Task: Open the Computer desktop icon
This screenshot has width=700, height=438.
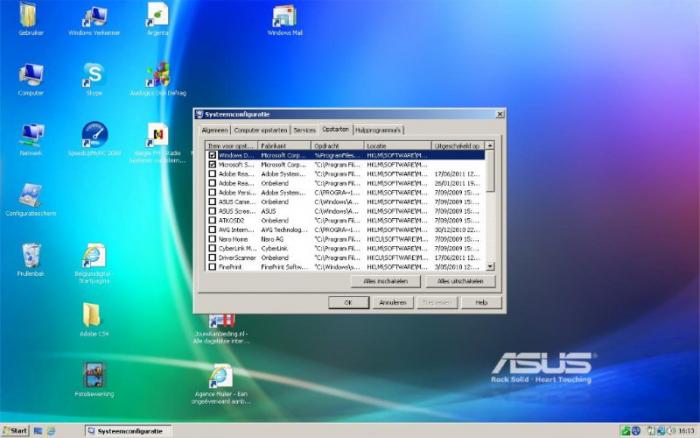Action: click(x=30, y=74)
